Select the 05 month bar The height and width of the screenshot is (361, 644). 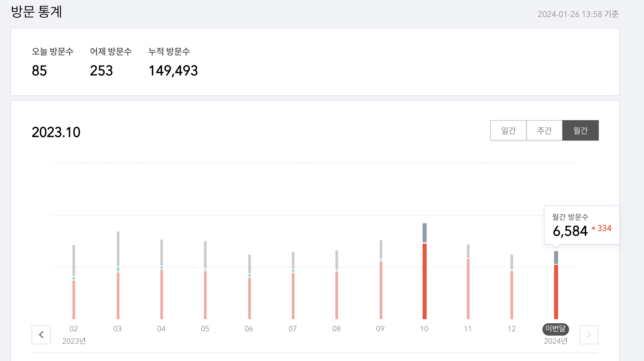pos(205,280)
